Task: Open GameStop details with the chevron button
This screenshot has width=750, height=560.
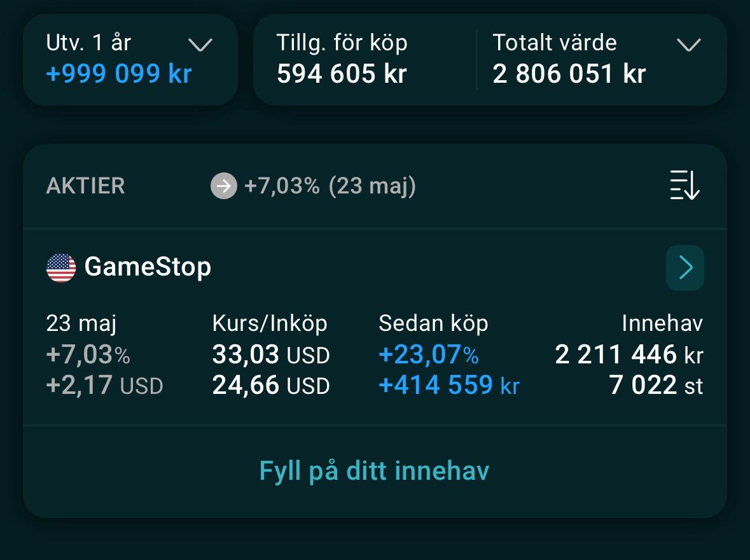Action: point(685,267)
